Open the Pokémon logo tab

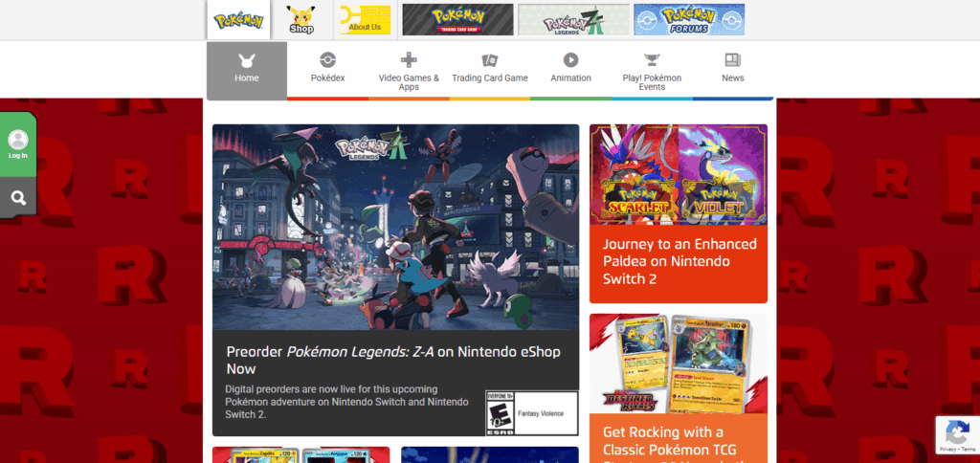pos(238,20)
